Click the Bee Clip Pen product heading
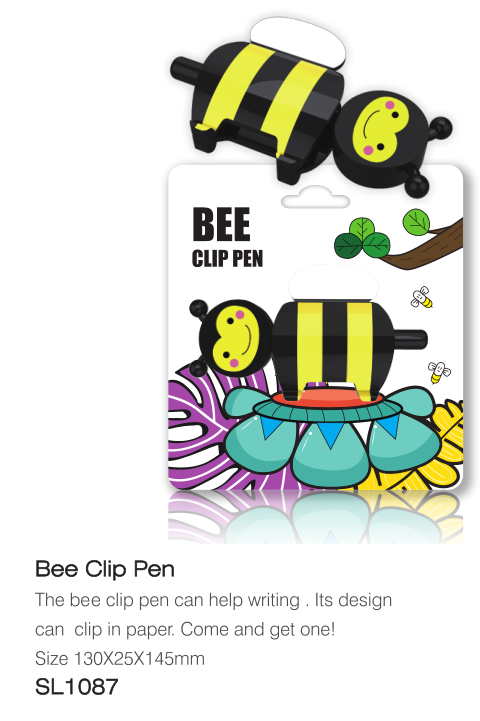The height and width of the screenshot is (721, 480). point(105,569)
